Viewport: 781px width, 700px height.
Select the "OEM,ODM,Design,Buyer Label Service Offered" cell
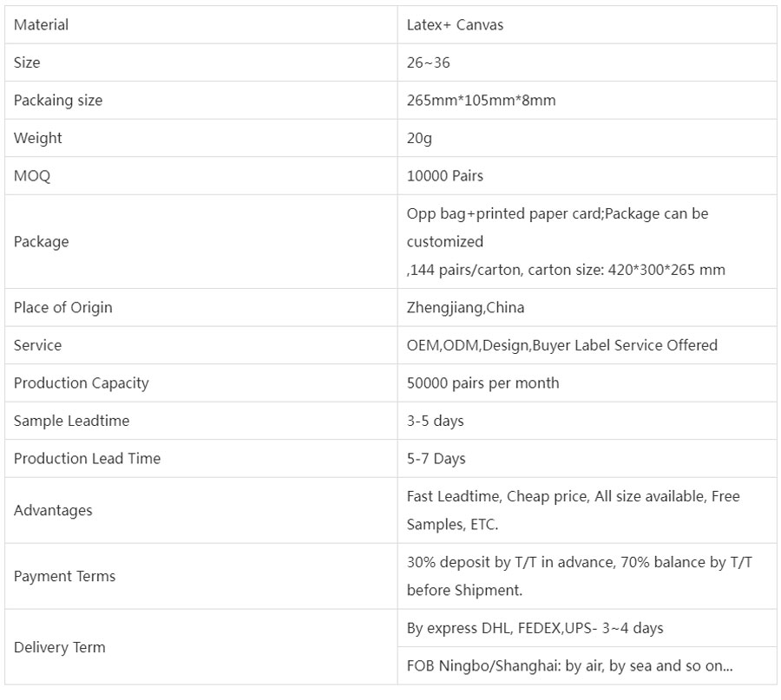pos(562,345)
